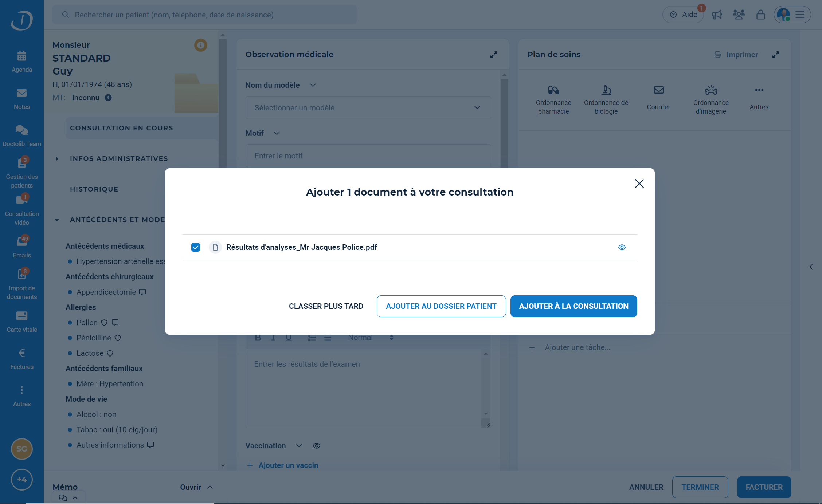Viewport: 822px width, 504px height.
Task: Open the Sélectionner un modèle dropdown
Action: (368, 108)
